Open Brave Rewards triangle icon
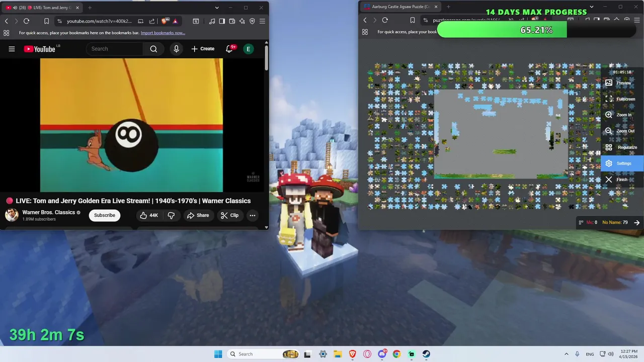Image resolution: width=644 pixels, height=362 pixels. click(175, 21)
